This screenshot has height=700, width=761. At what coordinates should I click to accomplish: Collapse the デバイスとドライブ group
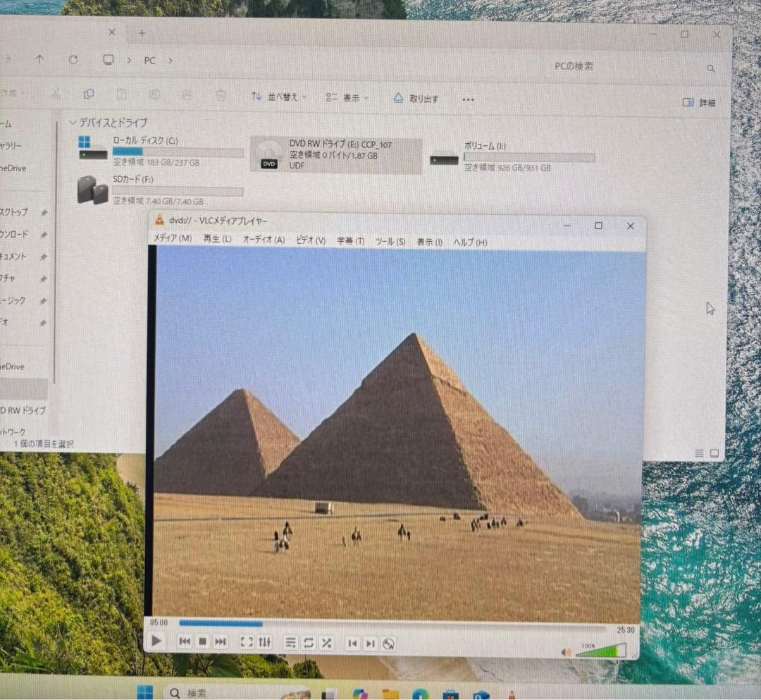point(73,123)
